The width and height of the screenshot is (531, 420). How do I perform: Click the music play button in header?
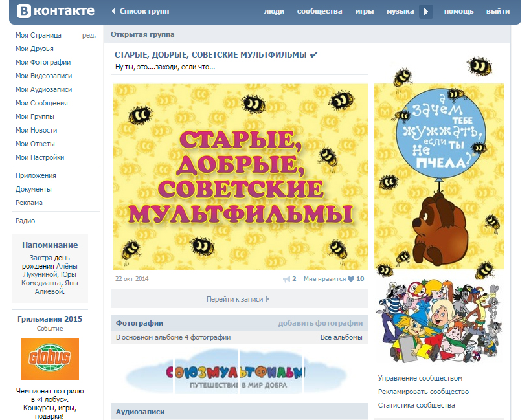426,12
